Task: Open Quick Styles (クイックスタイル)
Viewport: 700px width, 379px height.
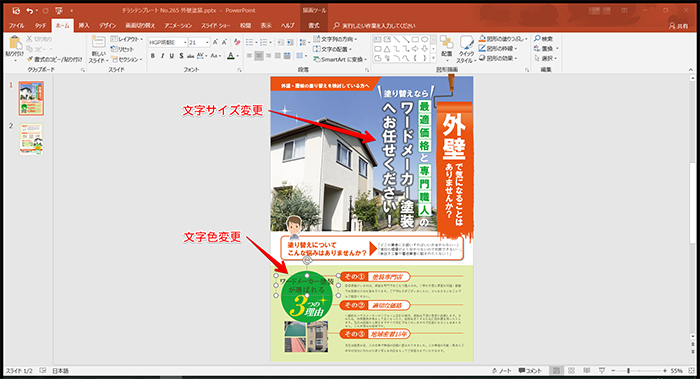Action: point(466,49)
